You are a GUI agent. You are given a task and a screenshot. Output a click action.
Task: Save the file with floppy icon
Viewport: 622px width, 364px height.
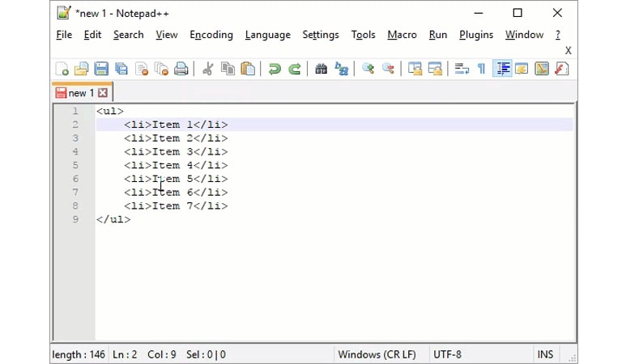coord(101,69)
